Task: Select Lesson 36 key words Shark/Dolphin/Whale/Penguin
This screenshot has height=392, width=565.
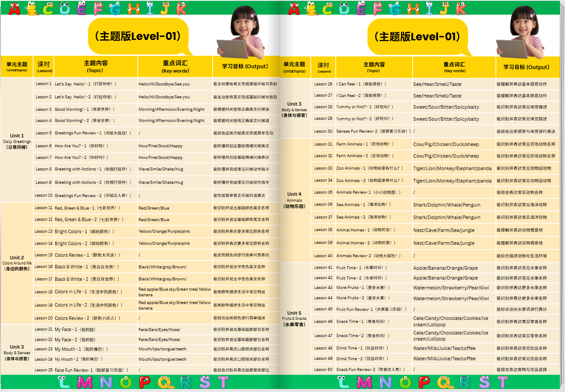Action: [x=447, y=205]
